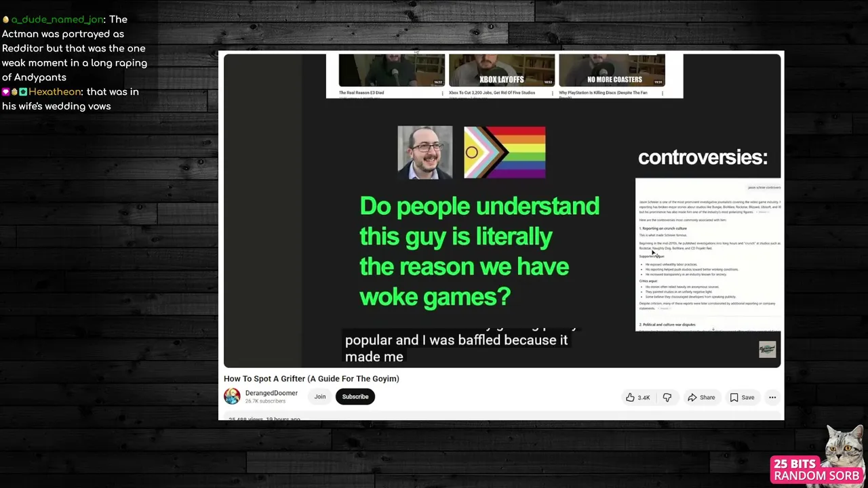Click 'Xbox To Cut 3,200 Jobs' video title
Image resolution: width=868 pixels, height=488 pixels.
(492, 92)
